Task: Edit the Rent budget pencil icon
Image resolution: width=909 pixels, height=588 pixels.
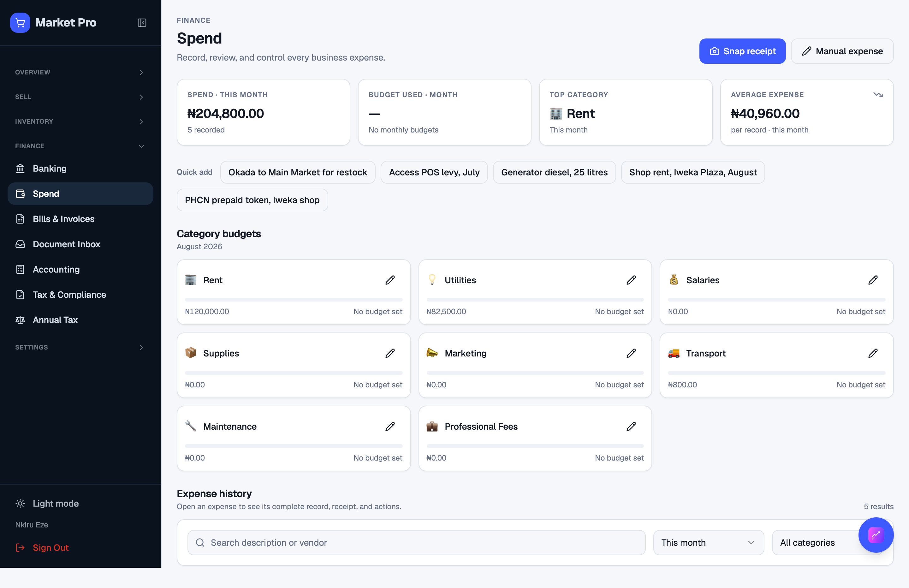Action: [x=390, y=280]
